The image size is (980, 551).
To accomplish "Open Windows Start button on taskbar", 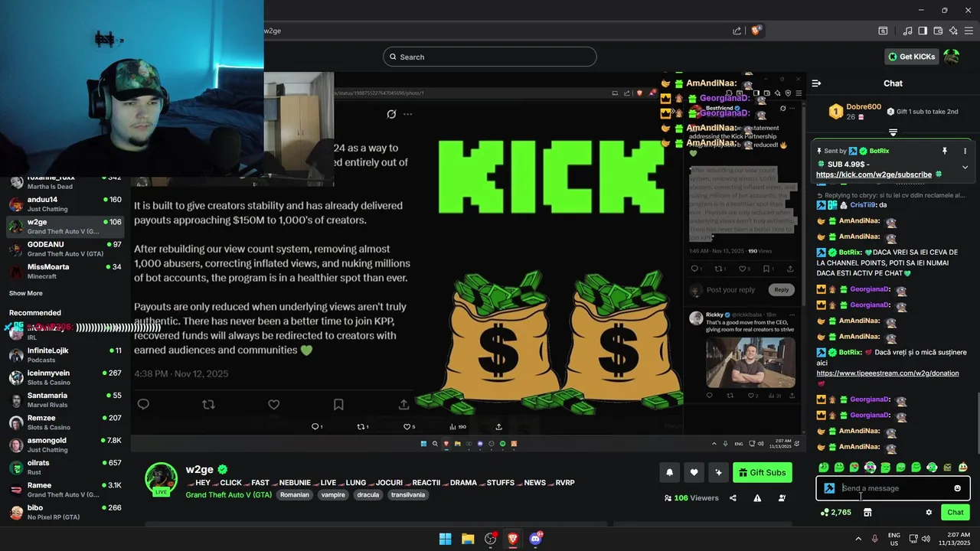I will click(x=445, y=539).
